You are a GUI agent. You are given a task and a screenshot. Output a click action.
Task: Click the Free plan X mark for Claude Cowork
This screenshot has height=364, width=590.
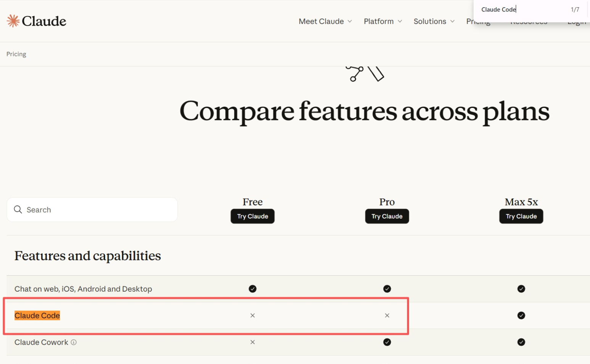[253, 342]
